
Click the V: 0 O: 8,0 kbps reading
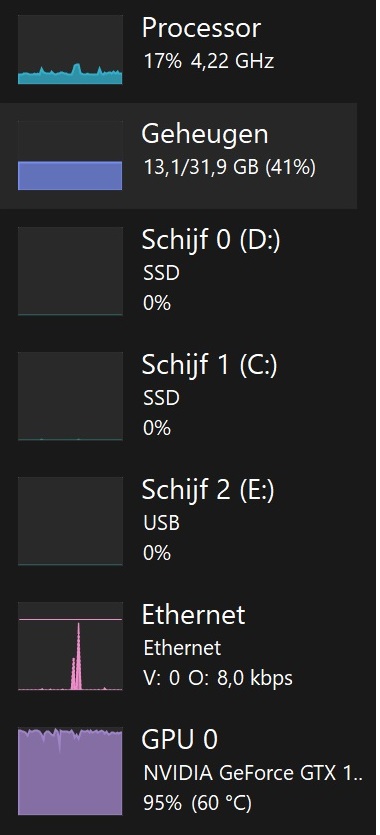click(218, 678)
